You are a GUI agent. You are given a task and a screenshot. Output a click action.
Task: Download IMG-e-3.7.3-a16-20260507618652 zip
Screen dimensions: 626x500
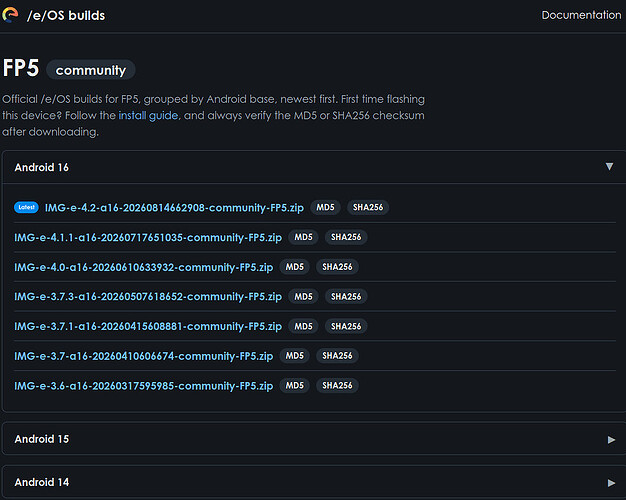pyautogui.click(x=148, y=297)
